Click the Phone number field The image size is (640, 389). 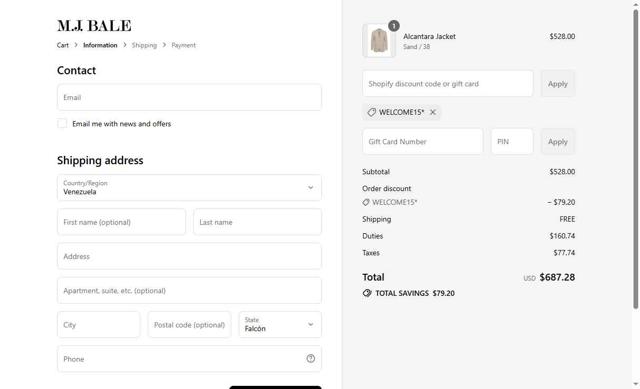[189, 359]
